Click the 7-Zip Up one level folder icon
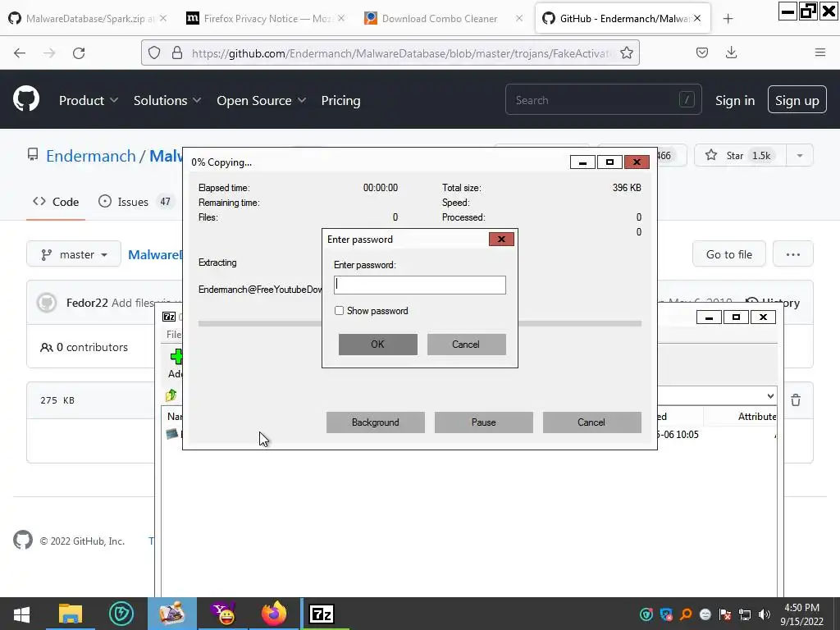The image size is (840, 630). [171, 395]
